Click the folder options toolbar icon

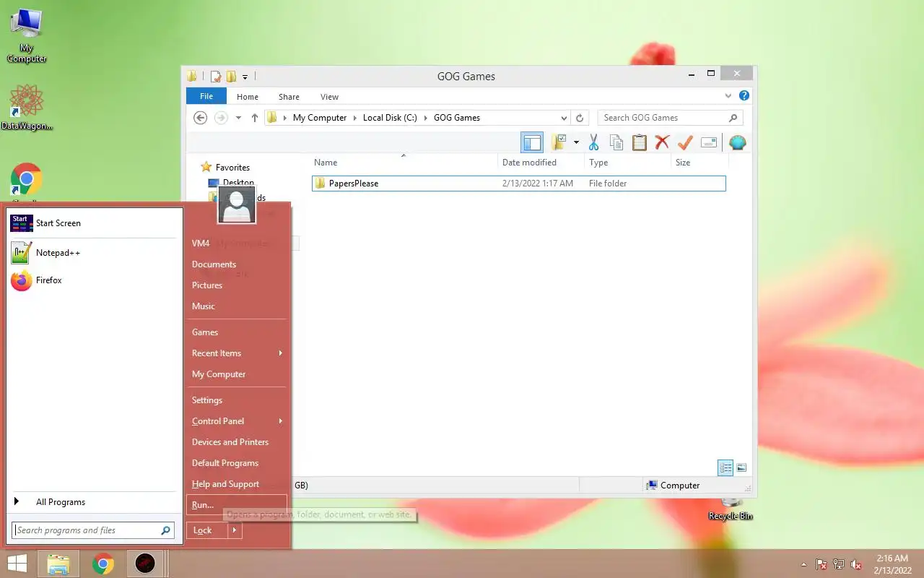[x=559, y=142]
